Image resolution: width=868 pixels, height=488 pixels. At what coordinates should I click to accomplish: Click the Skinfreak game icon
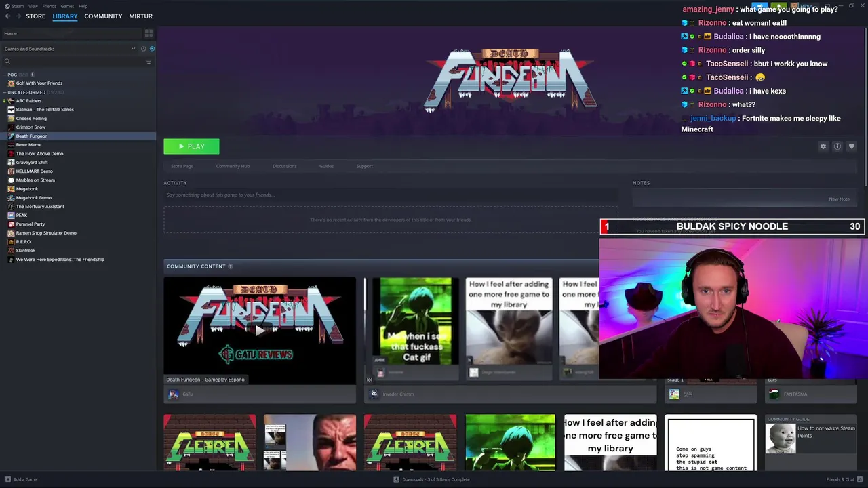(11, 251)
